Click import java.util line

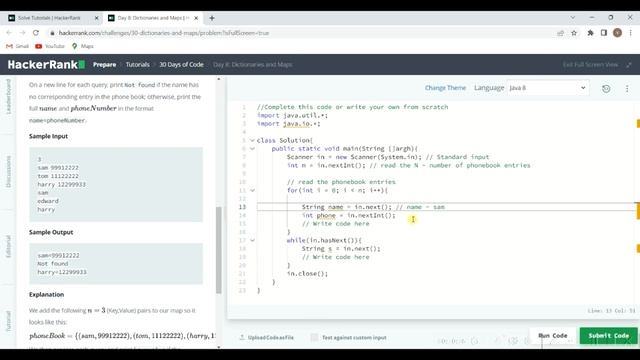[x=292, y=116]
